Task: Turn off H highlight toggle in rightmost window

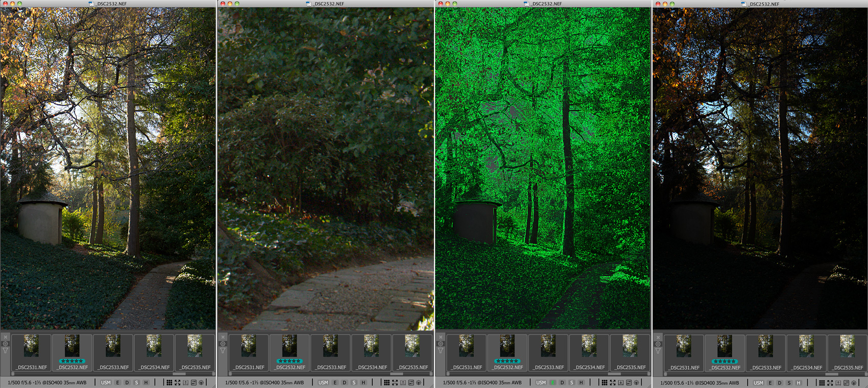Action: (x=799, y=382)
